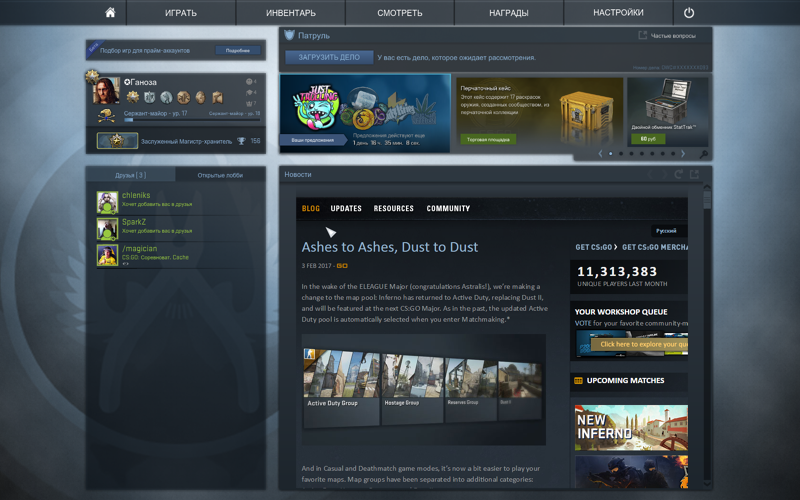Click the smiley friendly commendation icon
Image resolution: width=800 pixels, height=500 pixels.
pos(249,82)
